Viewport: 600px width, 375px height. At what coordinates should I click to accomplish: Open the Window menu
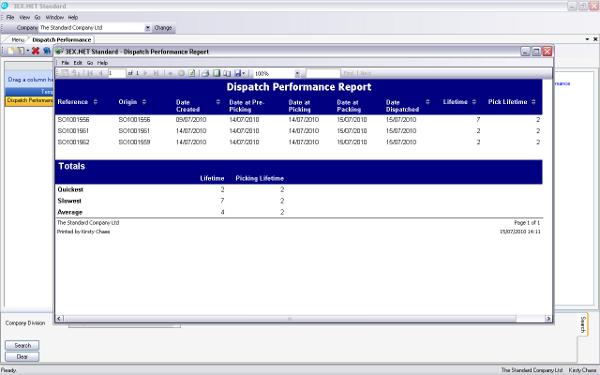coord(55,17)
